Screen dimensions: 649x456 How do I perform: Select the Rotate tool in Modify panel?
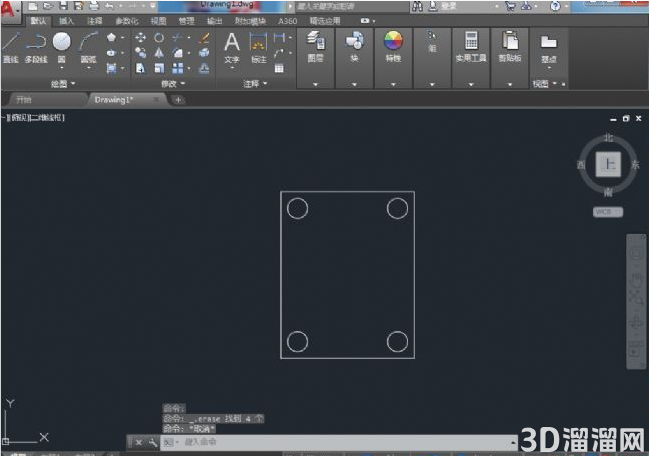[x=159, y=38]
